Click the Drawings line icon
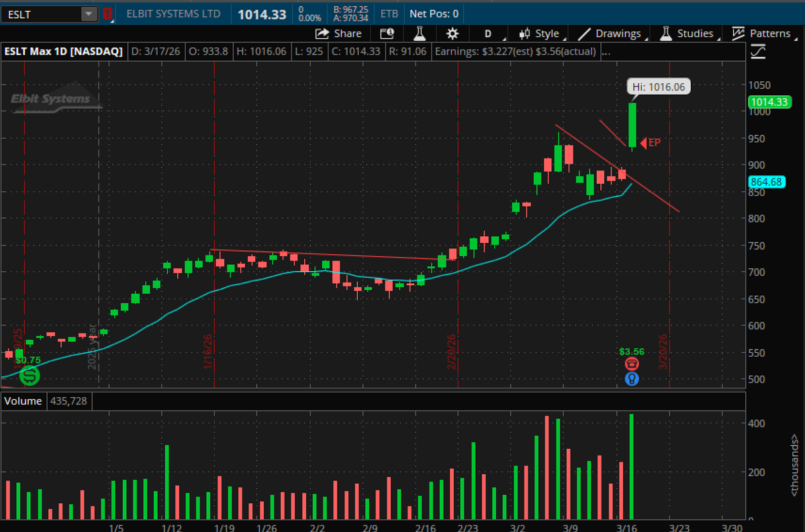The width and height of the screenshot is (805, 532). 584,34
